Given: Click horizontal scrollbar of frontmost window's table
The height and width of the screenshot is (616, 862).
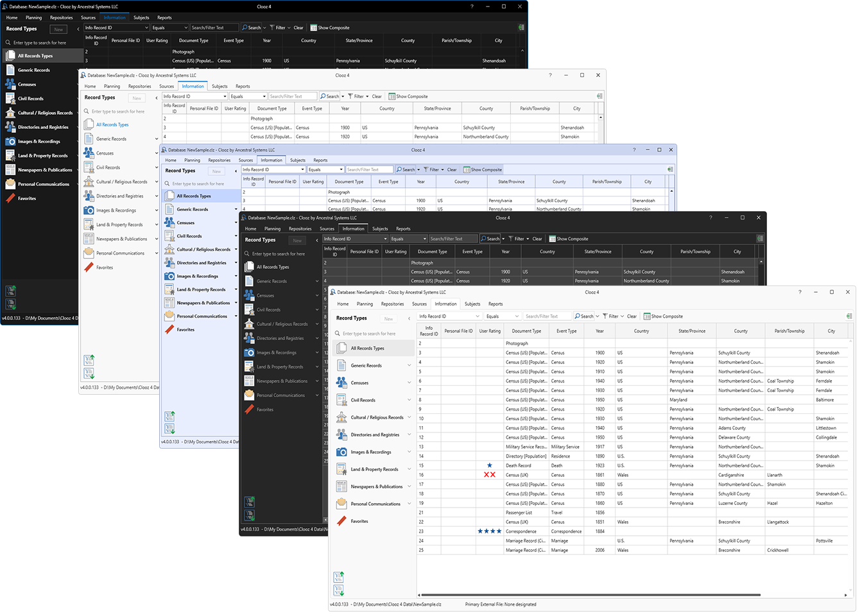Looking at the screenshot, I should [x=590, y=595].
